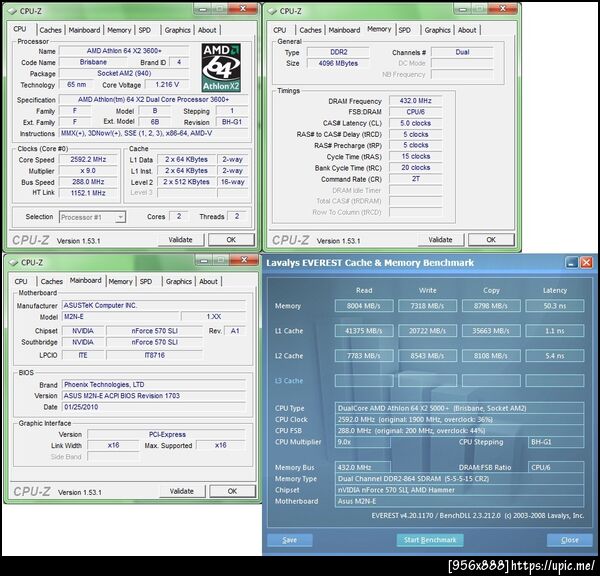
Task: Click the HT Link 1152.1 MHz value
Action: 88,193
